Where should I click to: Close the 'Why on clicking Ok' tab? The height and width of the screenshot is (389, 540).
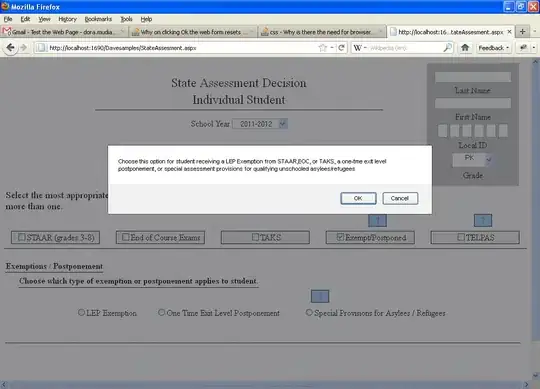click(251, 32)
